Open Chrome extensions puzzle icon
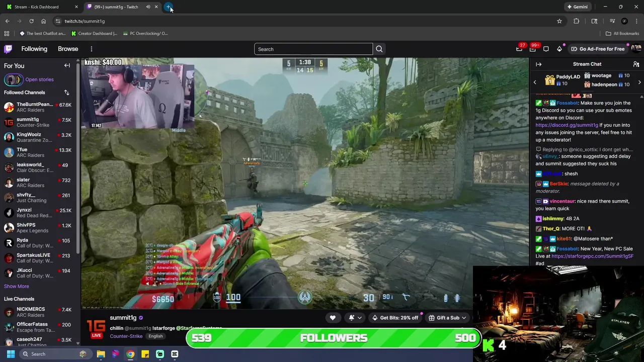The width and height of the screenshot is (644, 362). [x=577, y=21]
